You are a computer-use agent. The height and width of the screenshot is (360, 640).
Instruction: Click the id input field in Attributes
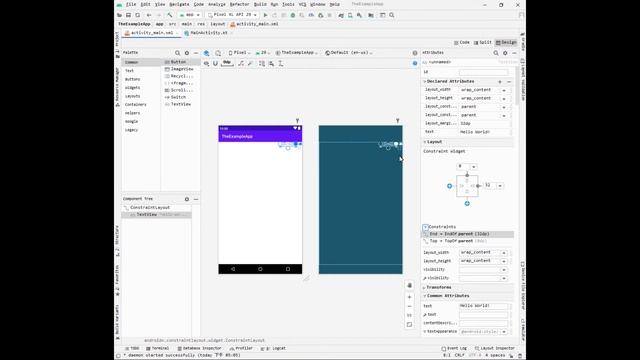(x=484, y=72)
